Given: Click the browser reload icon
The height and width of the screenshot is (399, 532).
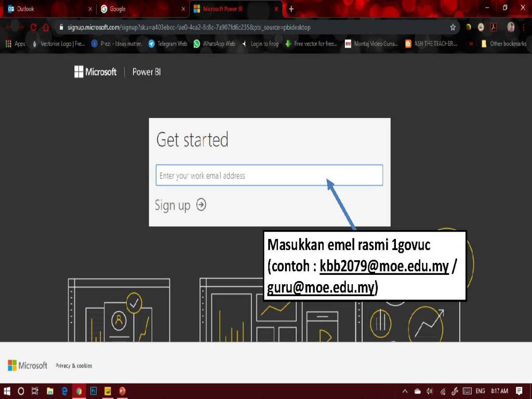Looking at the screenshot, I should pos(34,27).
